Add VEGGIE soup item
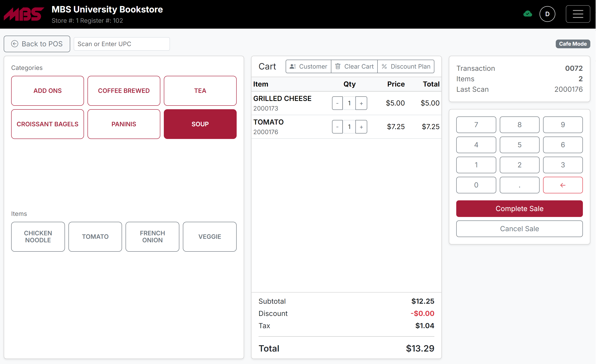The image size is (596, 364). point(210,237)
